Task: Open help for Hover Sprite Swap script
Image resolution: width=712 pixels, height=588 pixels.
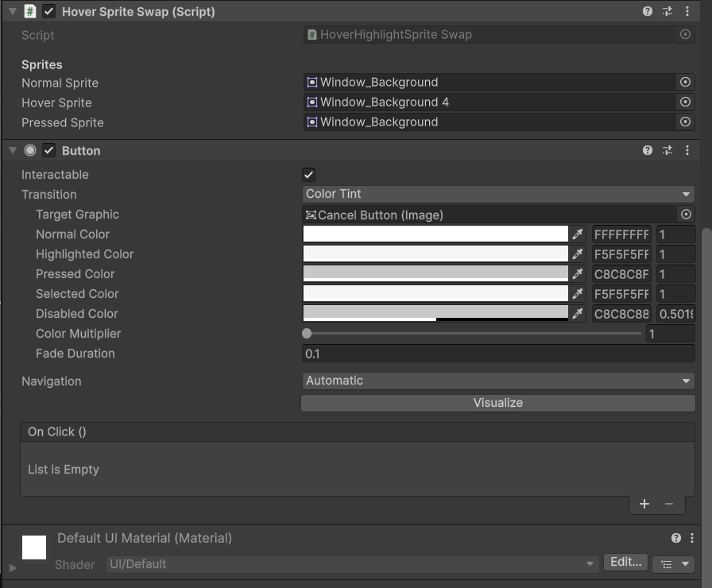Action: tap(648, 11)
